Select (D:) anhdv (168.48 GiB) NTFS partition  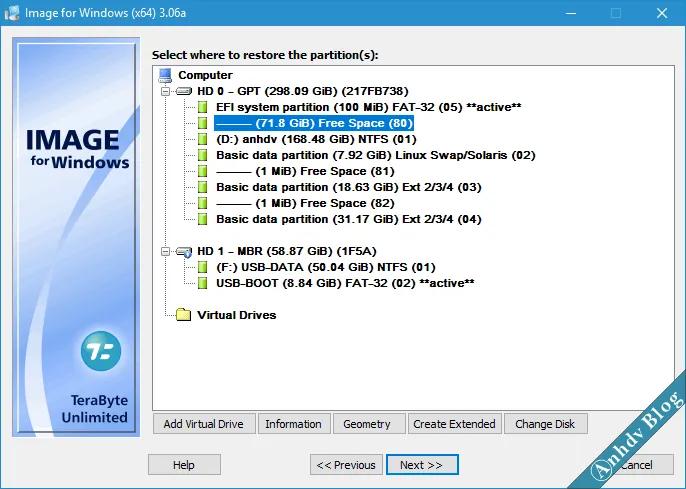[316, 139]
